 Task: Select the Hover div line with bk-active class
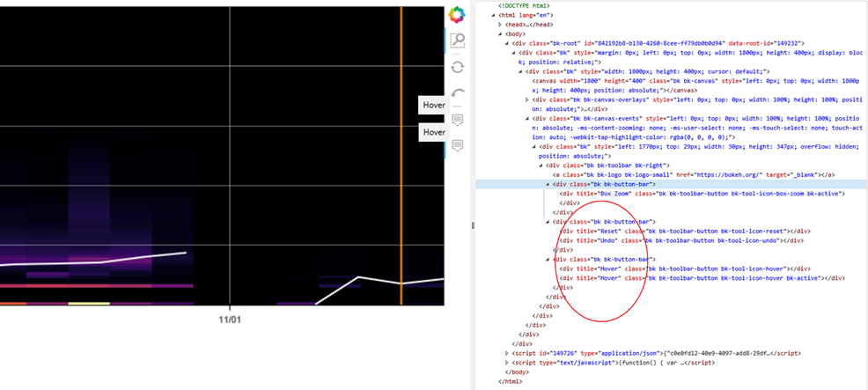coord(702,278)
